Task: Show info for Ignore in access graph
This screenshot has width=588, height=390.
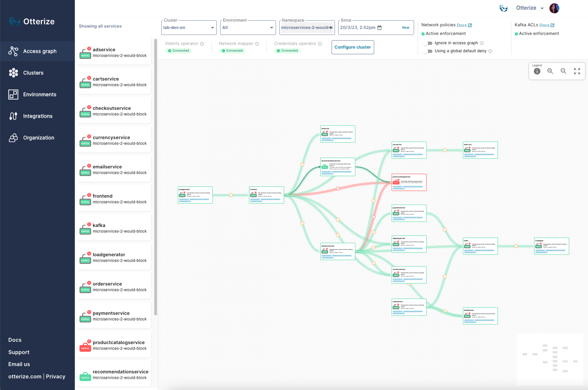Action: 482,43
